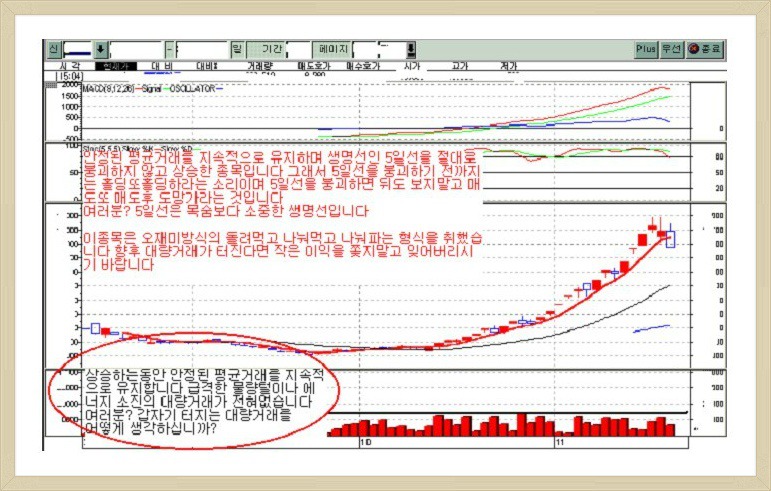The image size is (771, 491).
Task: Click the red 종료 exit icon button
Action: [x=703, y=49]
